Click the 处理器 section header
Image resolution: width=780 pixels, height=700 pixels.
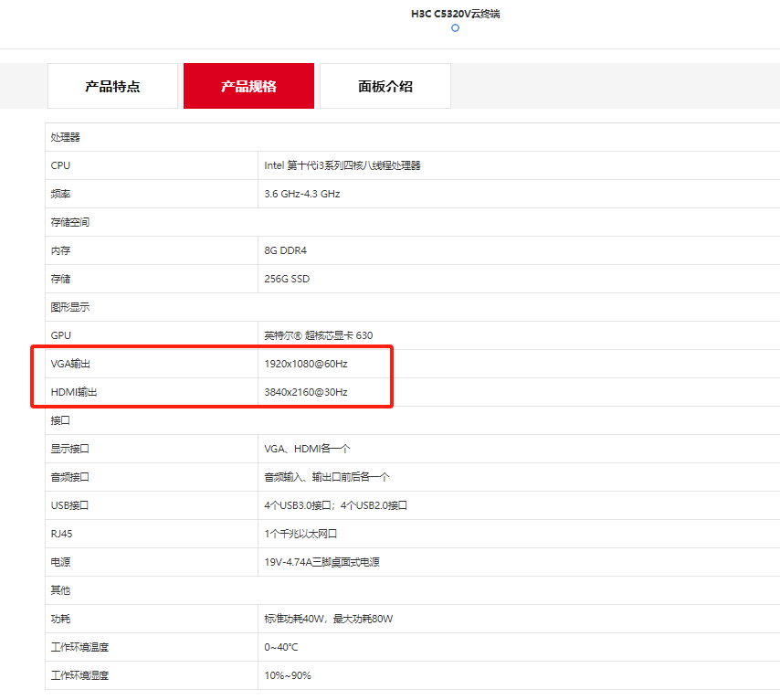pyautogui.click(x=65, y=137)
